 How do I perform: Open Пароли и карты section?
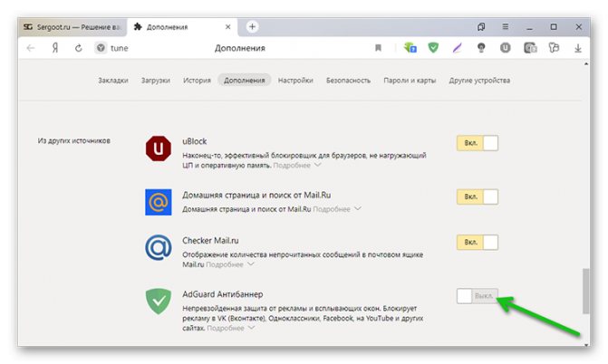(410, 81)
